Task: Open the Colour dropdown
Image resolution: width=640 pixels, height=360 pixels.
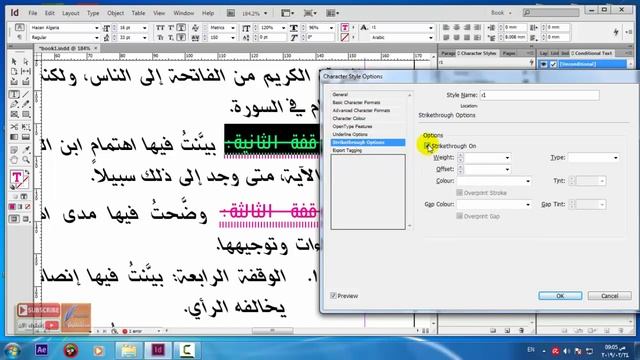Action: (x=528, y=181)
